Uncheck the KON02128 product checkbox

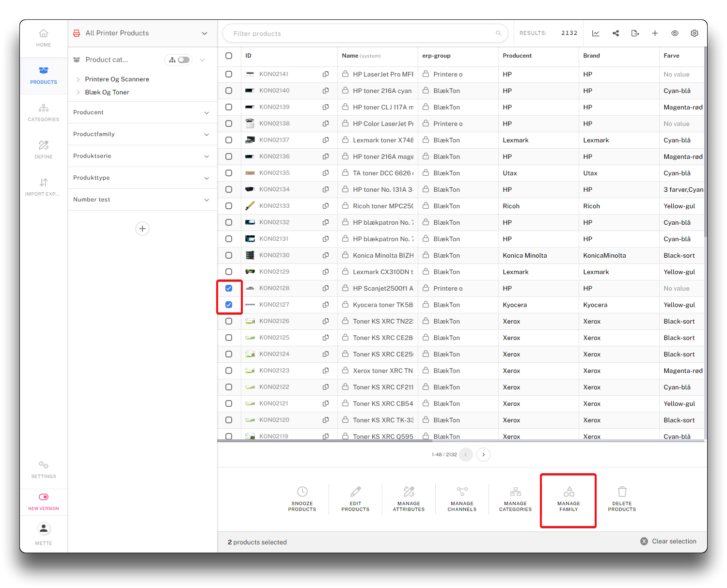229,288
